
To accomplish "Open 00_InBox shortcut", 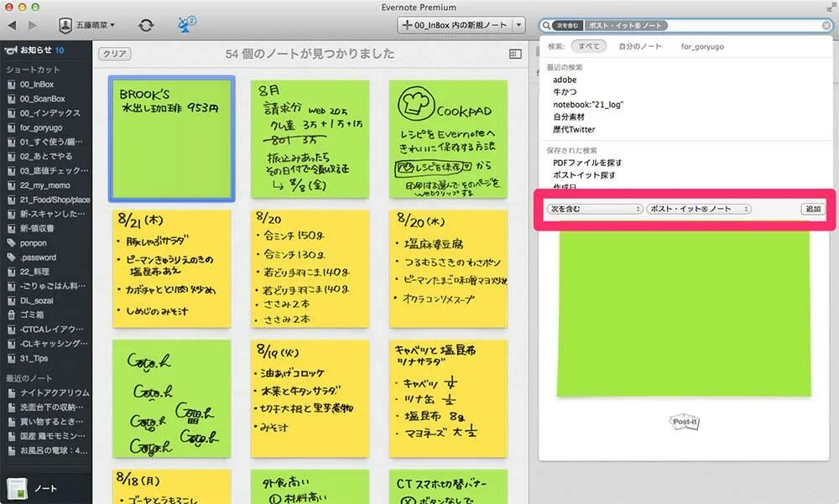I will 36,85.
